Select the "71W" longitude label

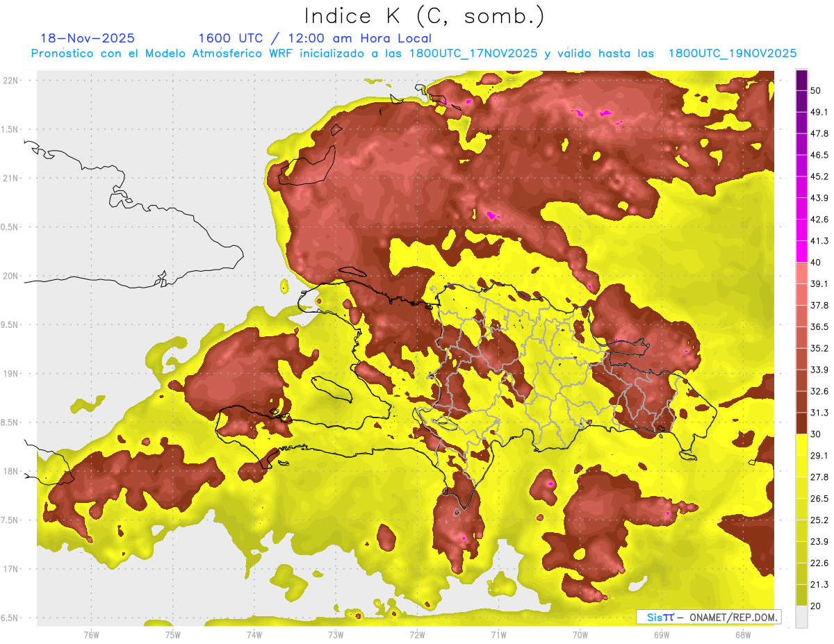coord(498,634)
